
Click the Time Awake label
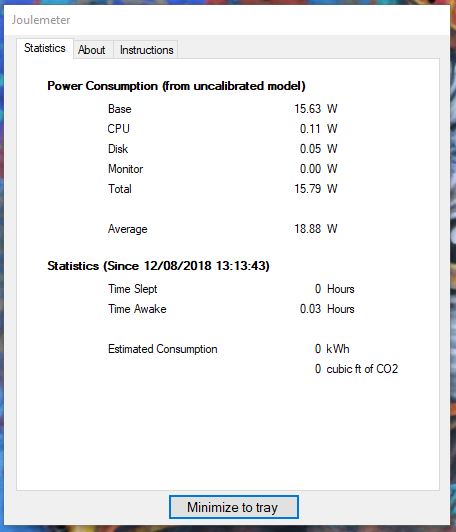click(x=137, y=309)
